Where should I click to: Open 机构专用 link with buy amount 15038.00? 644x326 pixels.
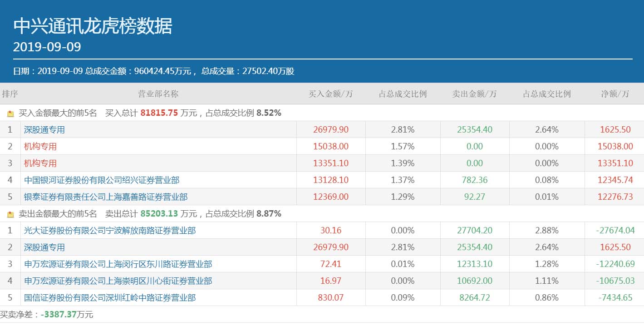pyautogui.click(x=40, y=147)
